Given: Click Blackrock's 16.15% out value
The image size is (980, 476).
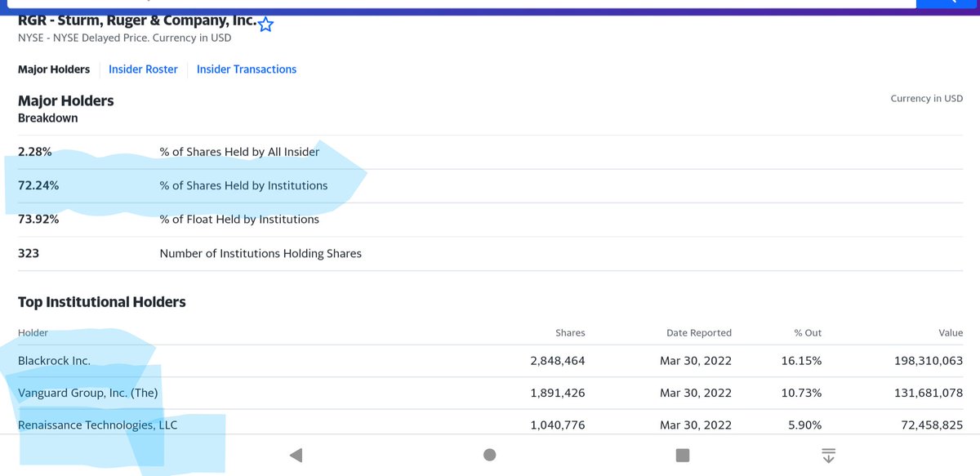Looking at the screenshot, I should pyautogui.click(x=802, y=360).
